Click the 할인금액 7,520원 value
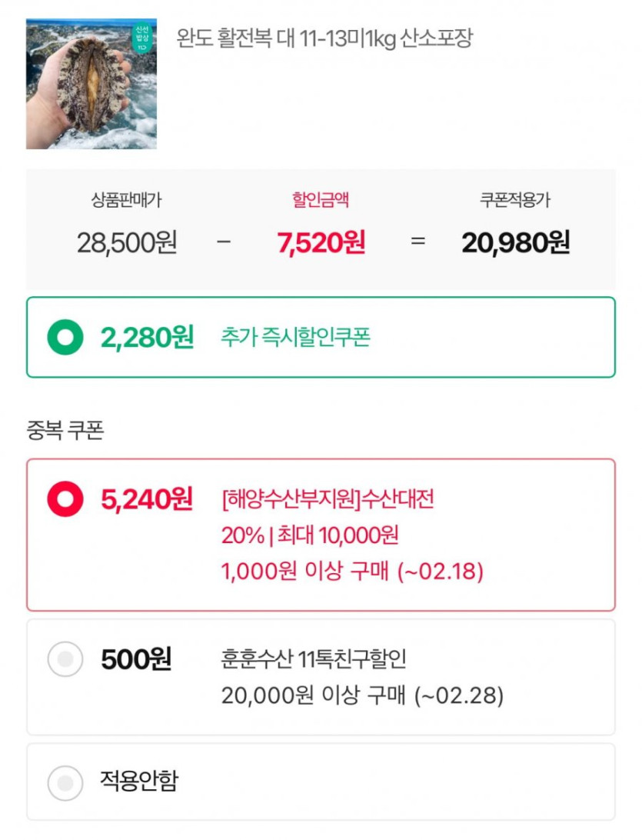 (321, 243)
